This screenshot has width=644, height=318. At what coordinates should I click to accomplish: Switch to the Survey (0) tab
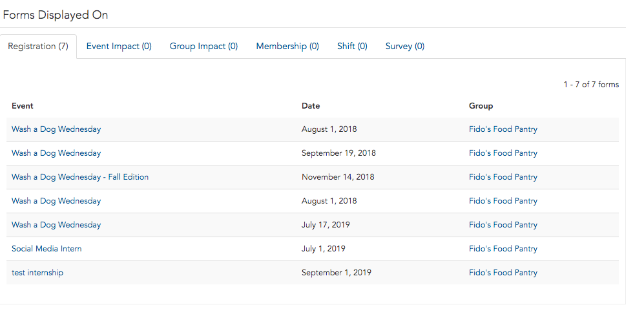pyautogui.click(x=404, y=47)
